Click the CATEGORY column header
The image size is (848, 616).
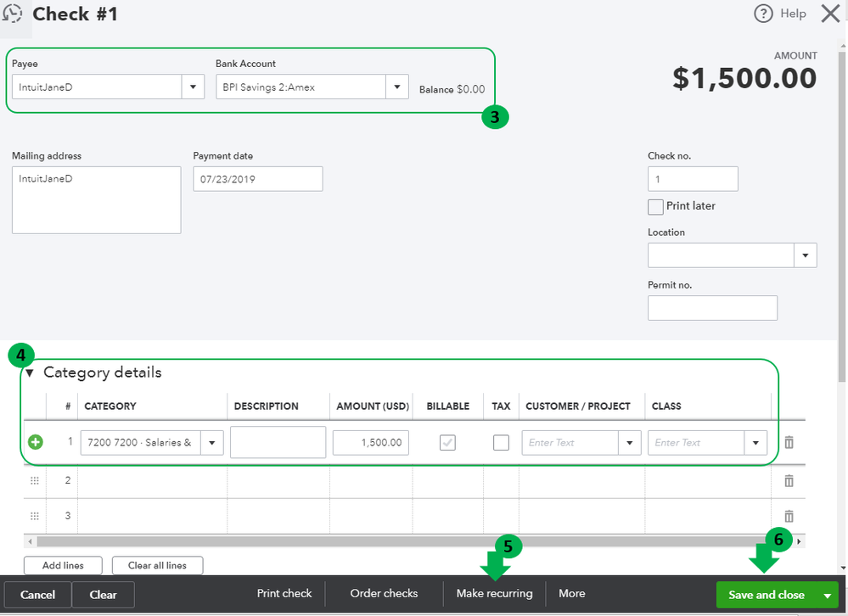(x=110, y=406)
